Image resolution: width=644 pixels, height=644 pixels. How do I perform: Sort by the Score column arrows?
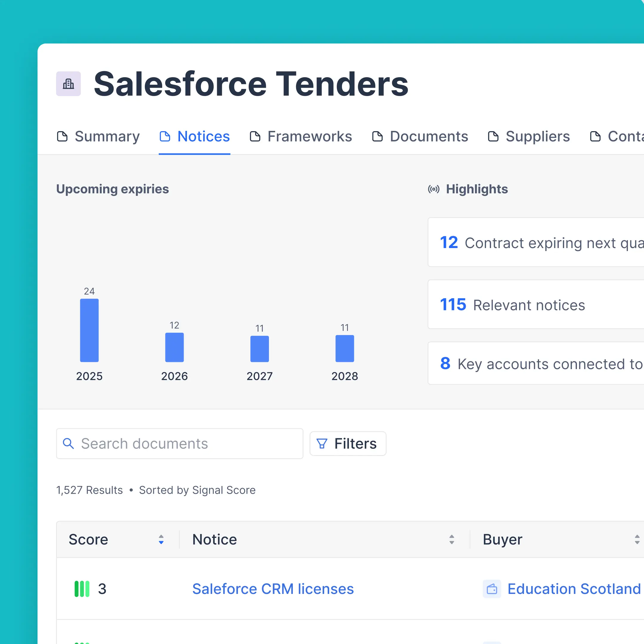click(161, 539)
